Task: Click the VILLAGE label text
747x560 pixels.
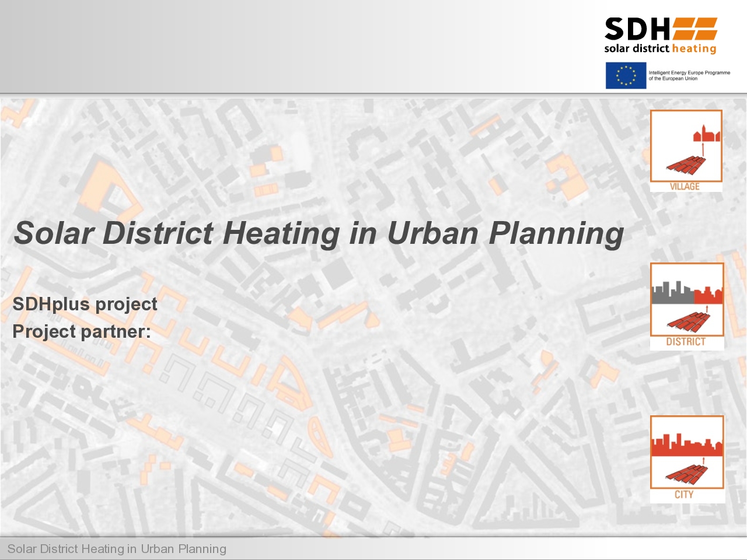Action: 685,187
